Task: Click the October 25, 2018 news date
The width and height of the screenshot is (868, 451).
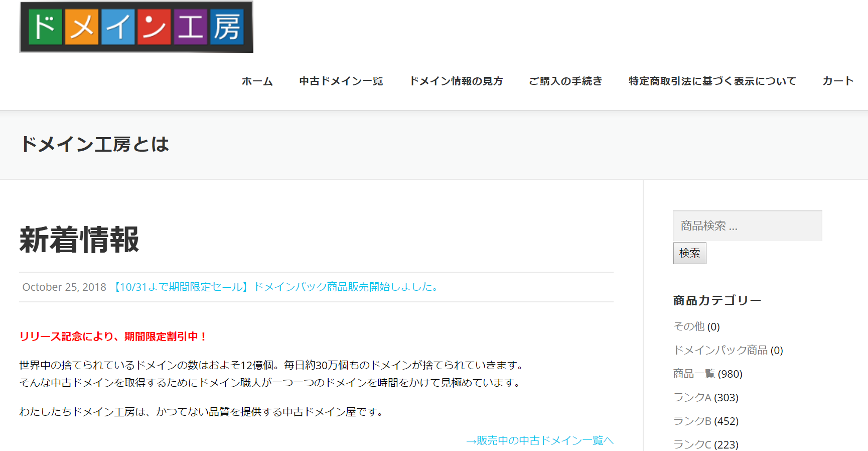Action: coord(64,287)
